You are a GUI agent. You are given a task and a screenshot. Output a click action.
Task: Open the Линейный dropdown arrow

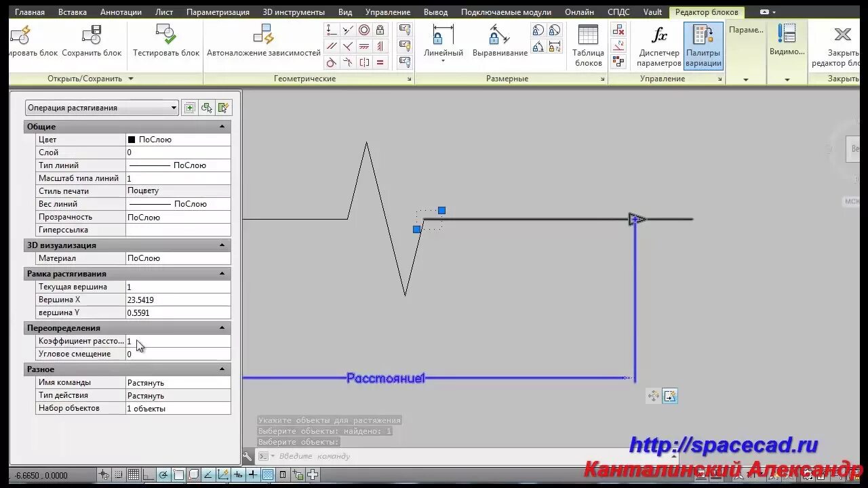[443, 61]
